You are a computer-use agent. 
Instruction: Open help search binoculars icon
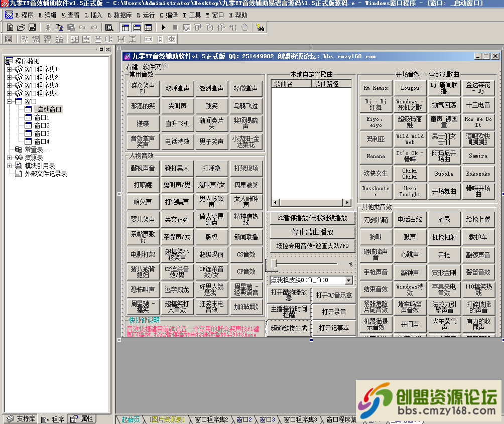click(261, 27)
